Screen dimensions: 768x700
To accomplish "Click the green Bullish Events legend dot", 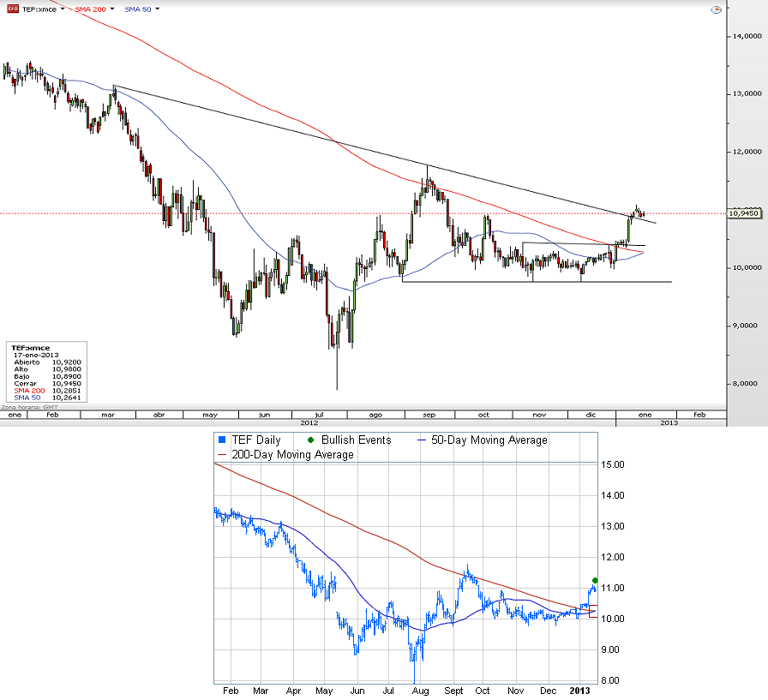I will 310,440.
